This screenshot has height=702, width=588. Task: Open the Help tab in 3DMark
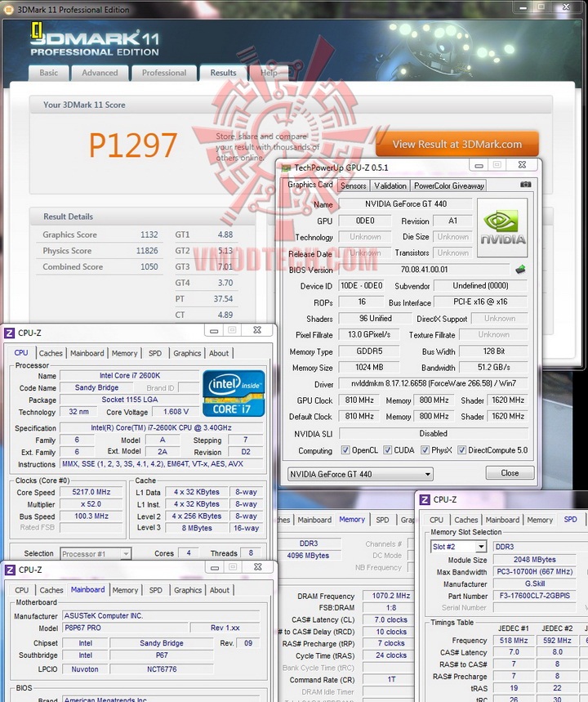pos(269,73)
